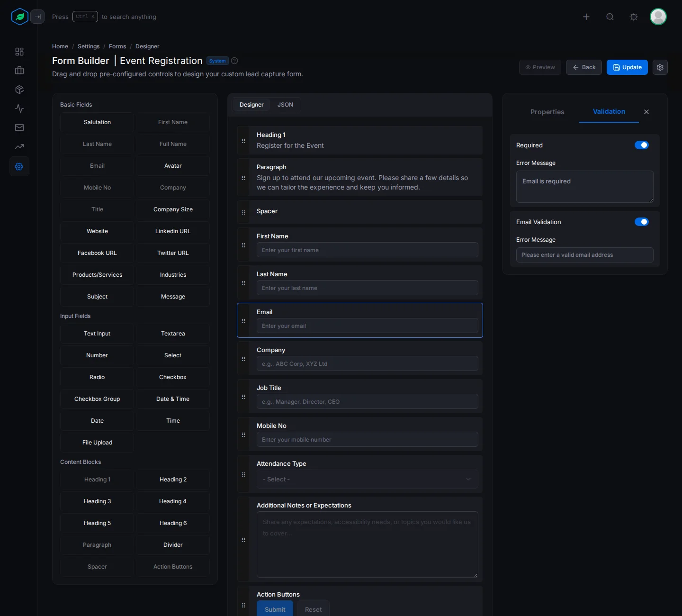
Task: Go back with the Back button
Action: [584, 67]
